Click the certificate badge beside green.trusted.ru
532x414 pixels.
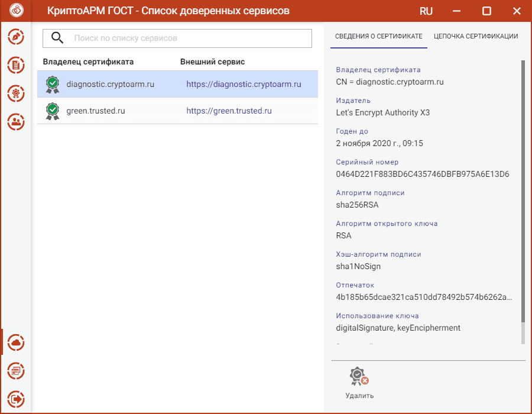[x=53, y=111]
